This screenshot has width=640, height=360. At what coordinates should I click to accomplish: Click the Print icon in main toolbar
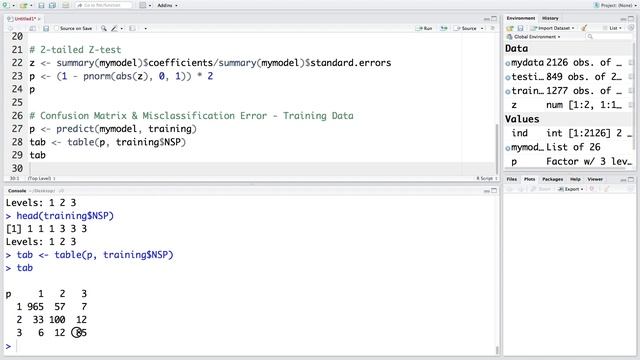[65, 5]
